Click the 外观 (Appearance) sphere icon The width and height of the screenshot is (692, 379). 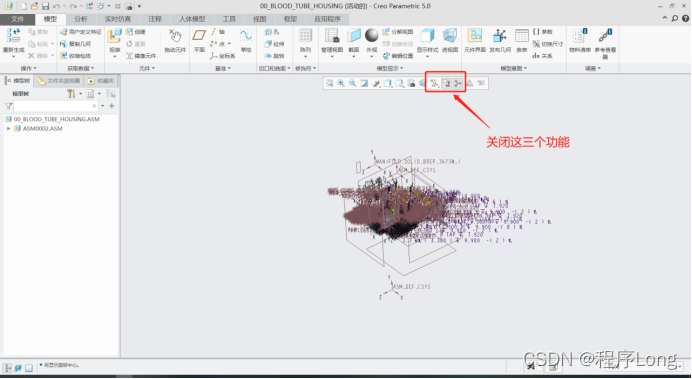click(372, 36)
